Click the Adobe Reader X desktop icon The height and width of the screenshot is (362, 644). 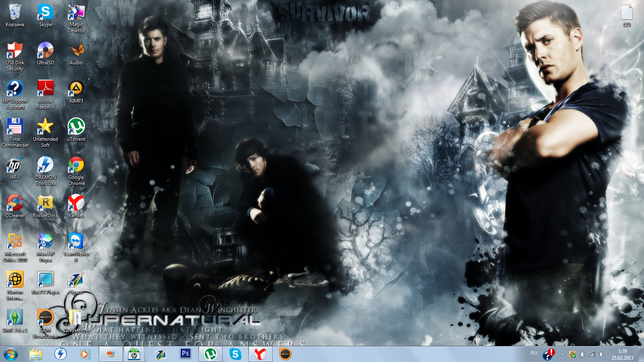[45, 89]
